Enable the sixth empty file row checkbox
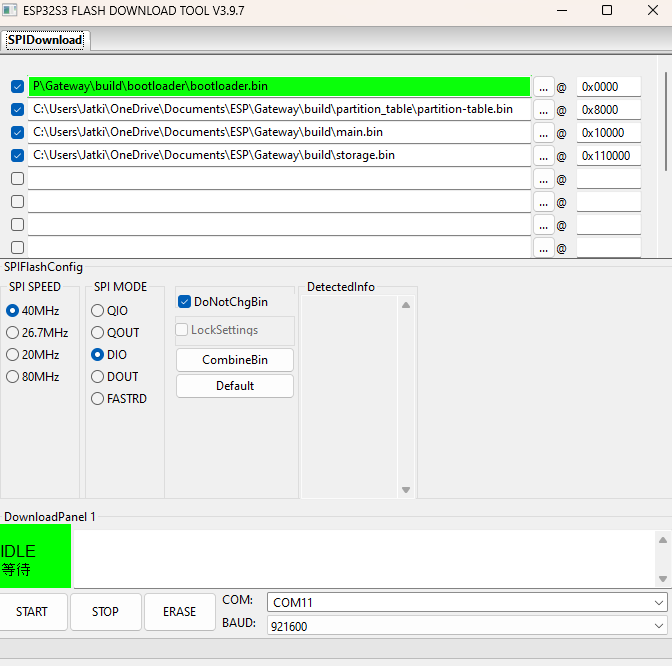This screenshot has height=666, width=672. coord(17,201)
